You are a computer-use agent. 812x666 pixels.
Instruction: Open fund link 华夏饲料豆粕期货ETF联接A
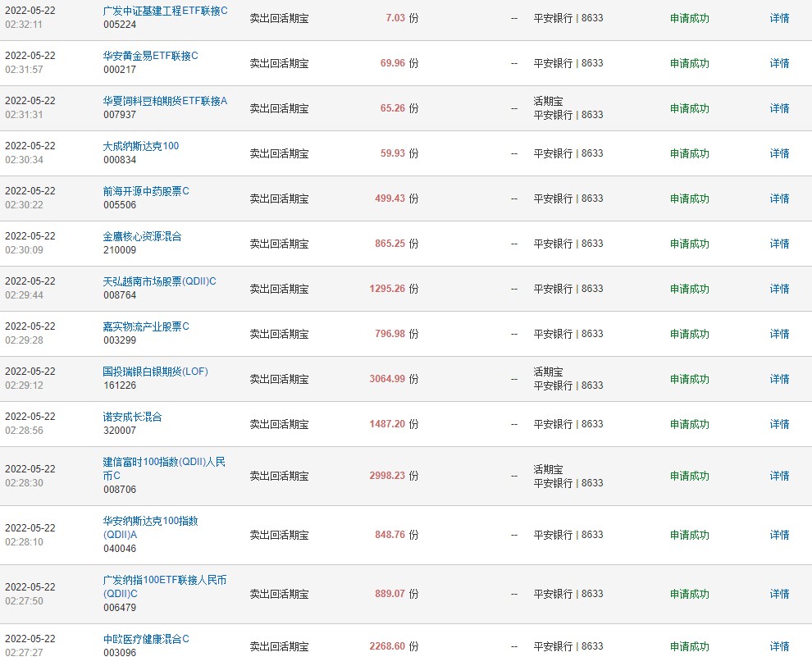pyautogui.click(x=165, y=101)
